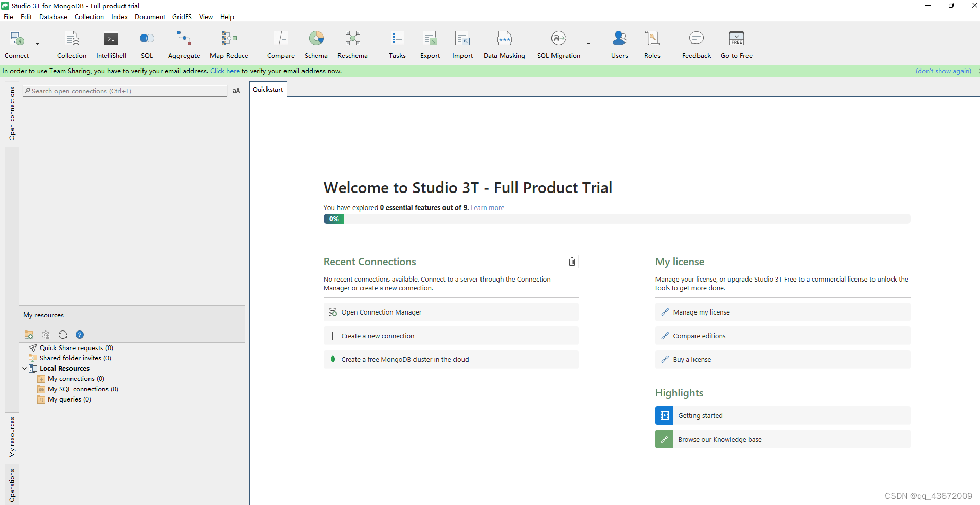This screenshot has height=505, width=980.
Task: Focus the Search open connections field
Action: (125, 91)
